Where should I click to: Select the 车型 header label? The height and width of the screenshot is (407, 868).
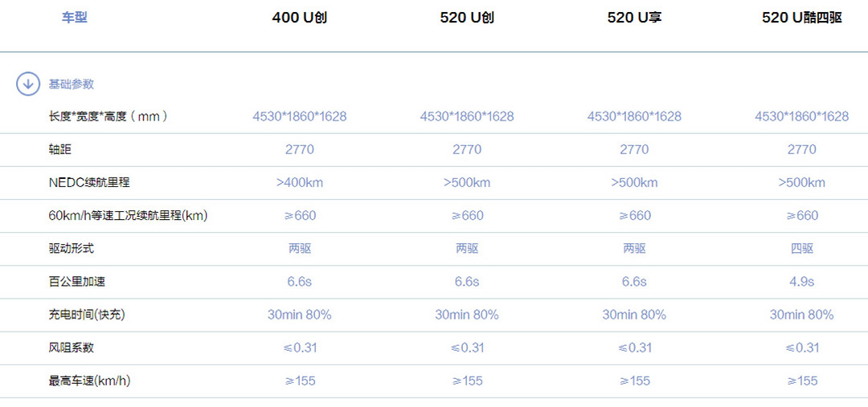[74, 17]
